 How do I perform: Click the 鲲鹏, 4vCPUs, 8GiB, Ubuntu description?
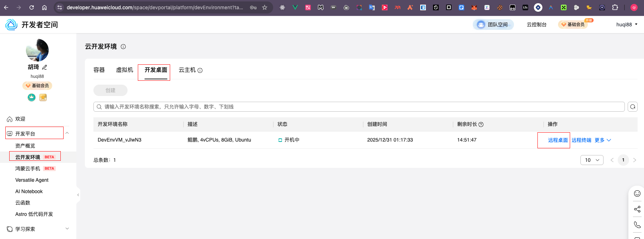tap(219, 140)
